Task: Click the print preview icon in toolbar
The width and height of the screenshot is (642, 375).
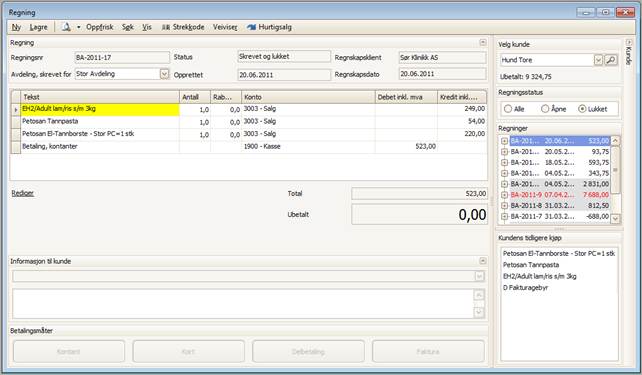Action: (x=66, y=27)
